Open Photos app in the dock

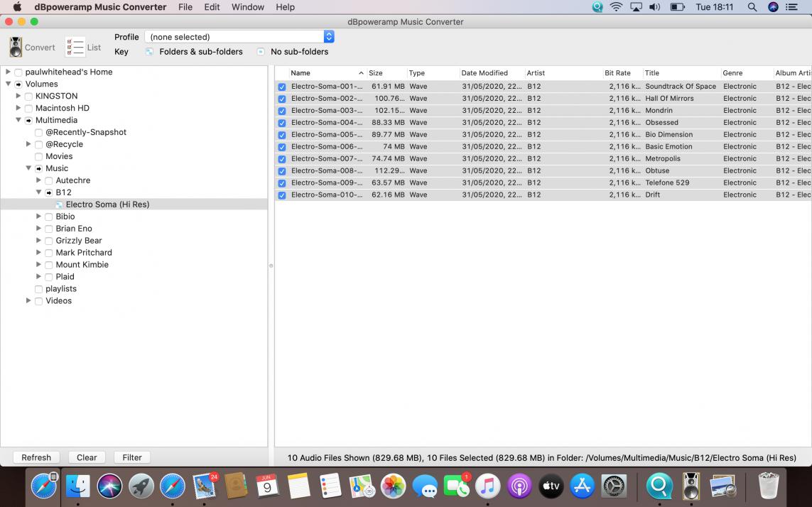[393, 486]
